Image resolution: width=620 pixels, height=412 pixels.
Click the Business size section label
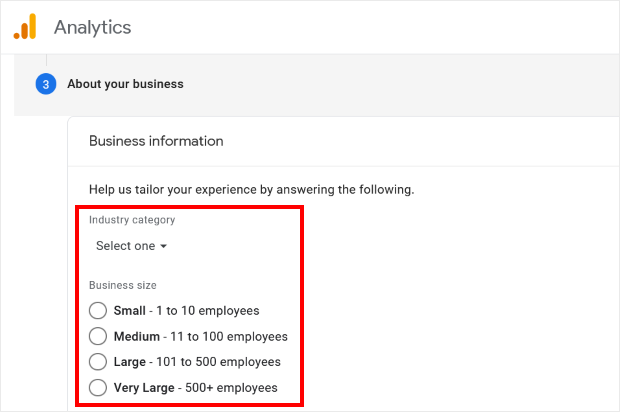click(x=122, y=285)
